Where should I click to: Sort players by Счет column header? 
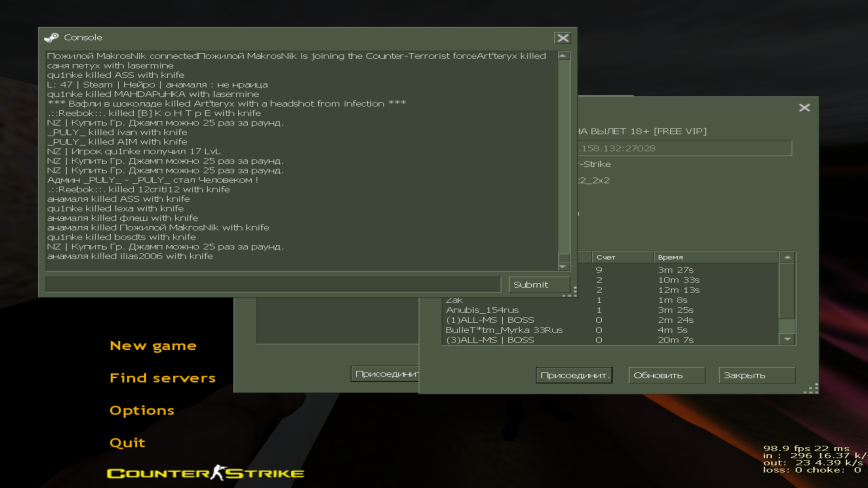point(622,257)
